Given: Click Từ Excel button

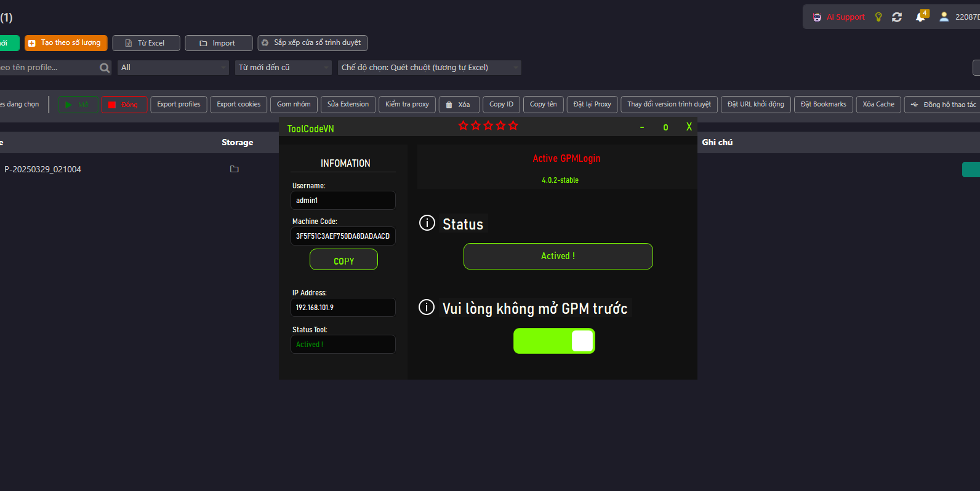Looking at the screenshot, I should 146,43.
